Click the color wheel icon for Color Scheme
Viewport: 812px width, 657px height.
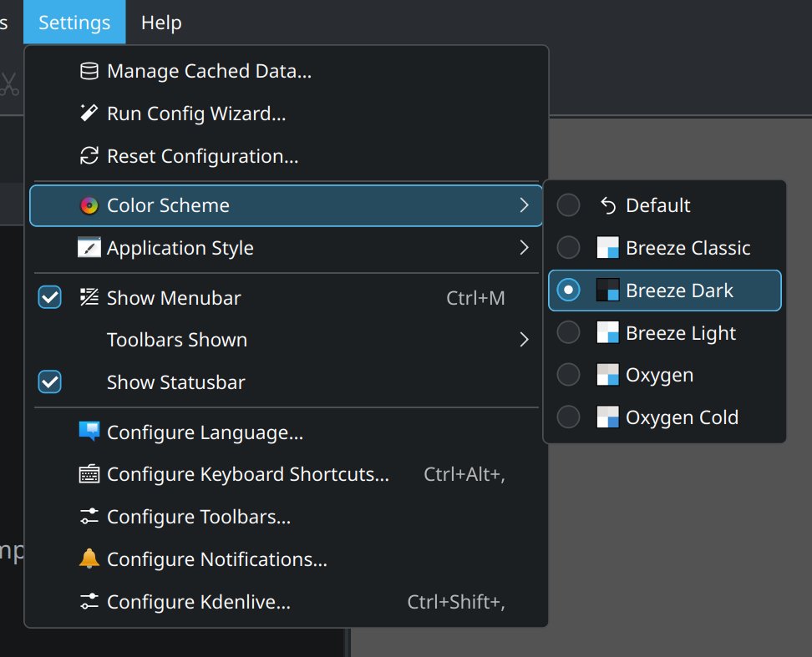89,205
